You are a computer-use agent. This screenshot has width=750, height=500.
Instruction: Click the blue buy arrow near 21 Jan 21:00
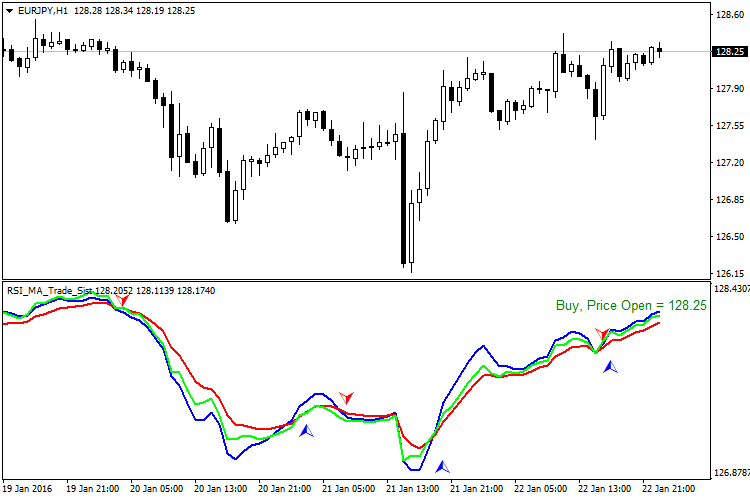[x=442, y=467]
